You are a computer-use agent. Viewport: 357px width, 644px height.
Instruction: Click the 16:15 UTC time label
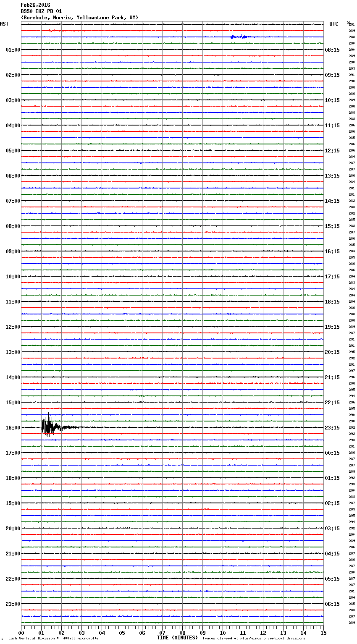click(332, 251)
